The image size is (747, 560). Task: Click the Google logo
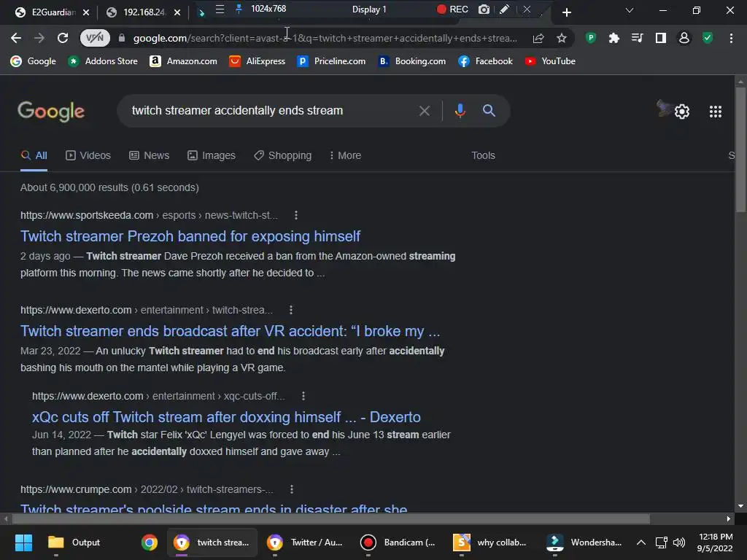coord(51,112)
